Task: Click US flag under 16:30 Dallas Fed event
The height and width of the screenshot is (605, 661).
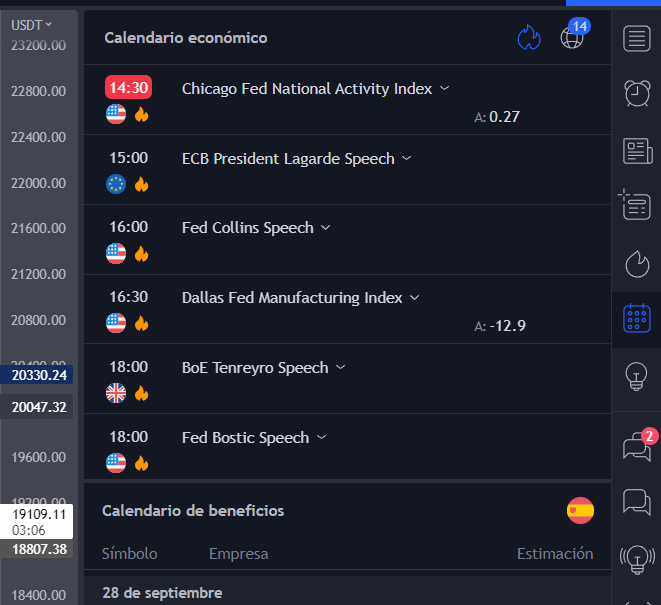Action: (x=116, y=323)
